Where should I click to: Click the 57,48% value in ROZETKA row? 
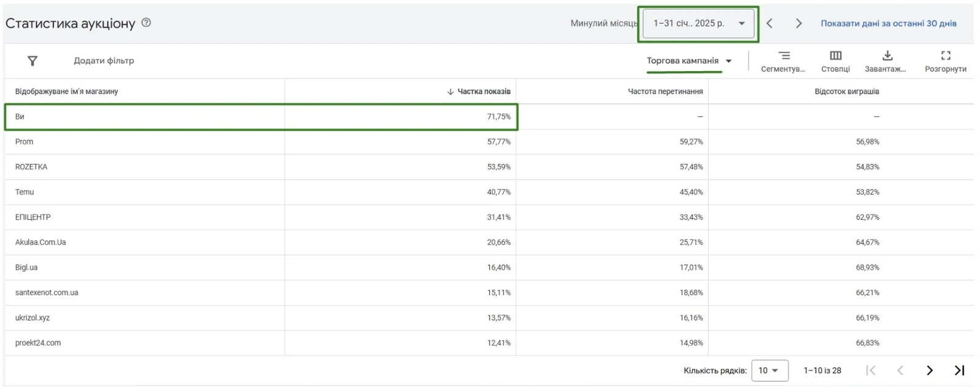click(x=691, y=167)
